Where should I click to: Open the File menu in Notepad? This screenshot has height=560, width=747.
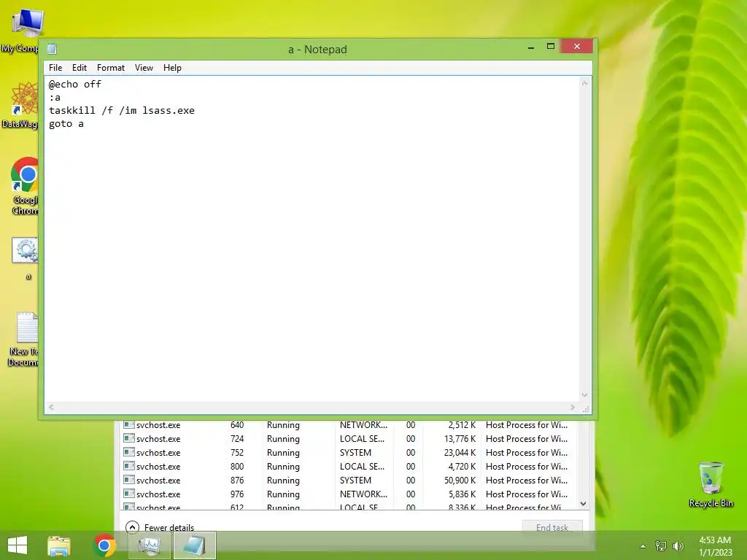point(55,68)
